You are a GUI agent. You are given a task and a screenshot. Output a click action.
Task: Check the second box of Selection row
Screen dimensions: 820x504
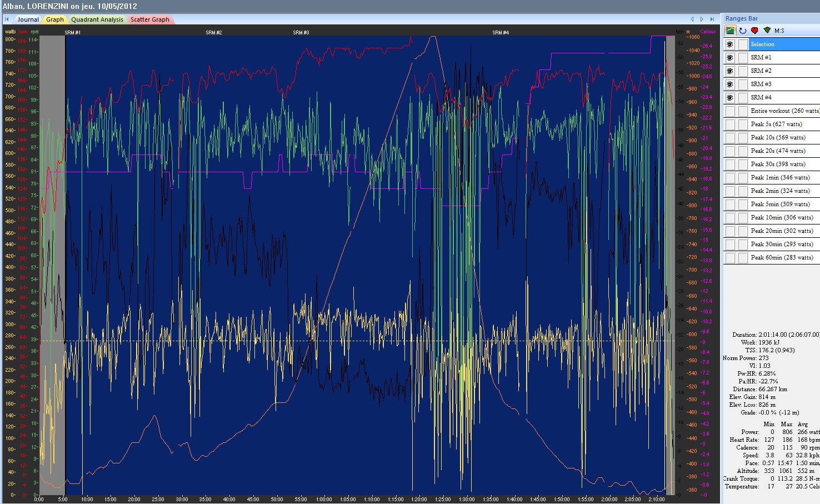tap(743, 44)
